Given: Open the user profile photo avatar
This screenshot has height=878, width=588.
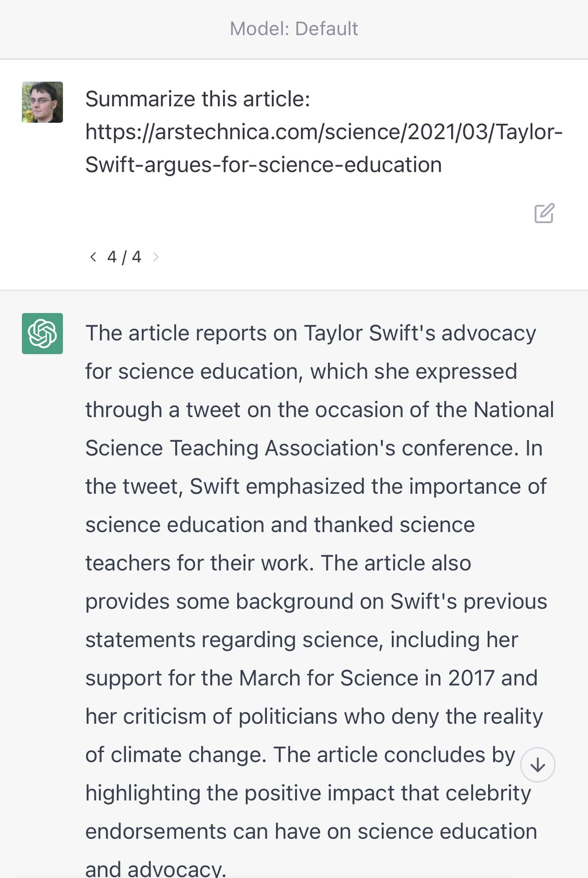Looking at the screenshot, I should pos(42,102).
